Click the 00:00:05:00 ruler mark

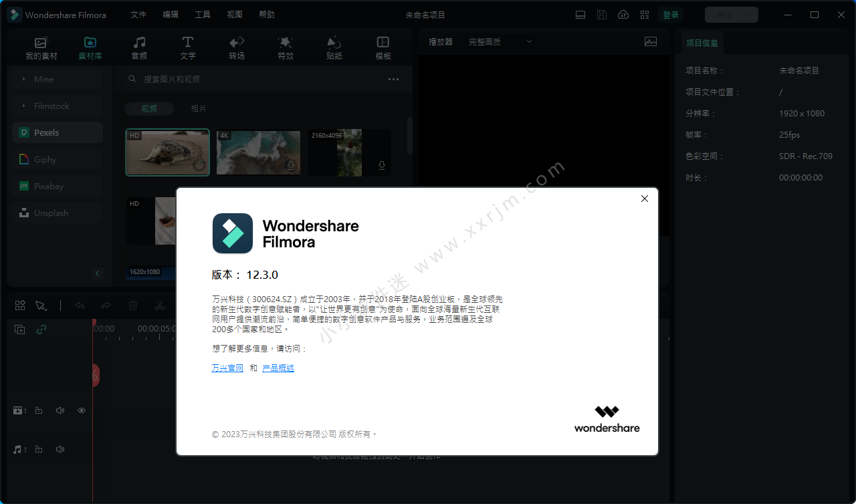point(156,329)
